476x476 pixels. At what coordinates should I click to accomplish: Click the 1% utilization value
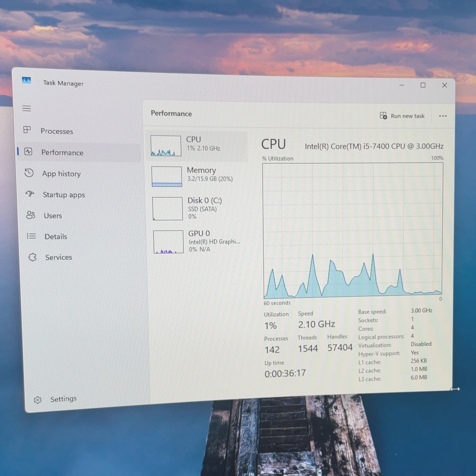pyautogui.click(x=271, y=326)
